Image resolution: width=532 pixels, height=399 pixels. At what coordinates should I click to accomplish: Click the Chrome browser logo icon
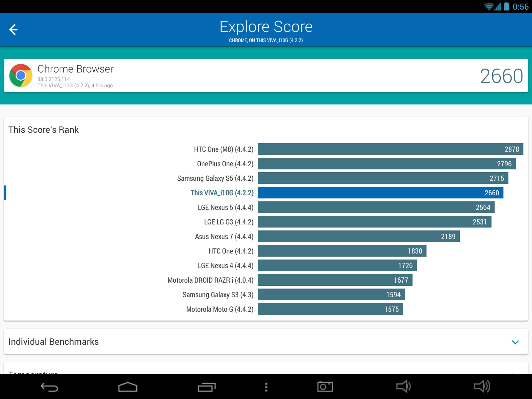[21, 75]
